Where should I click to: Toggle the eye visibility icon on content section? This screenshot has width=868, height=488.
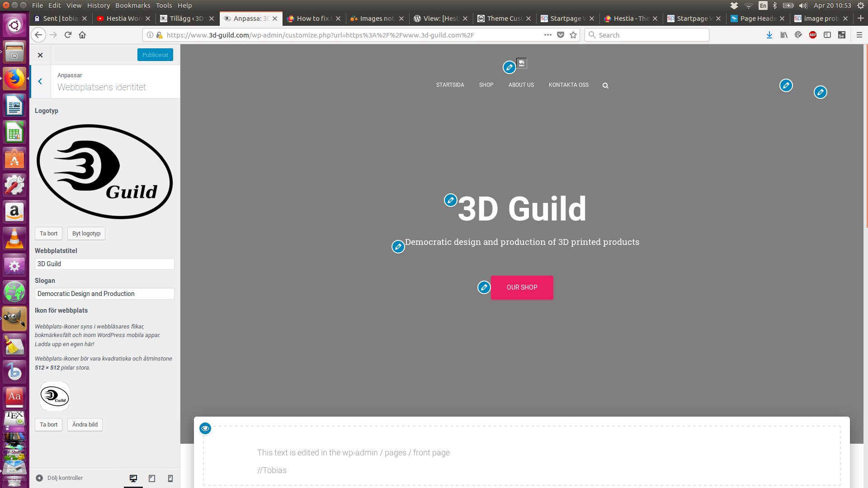point(205,428)
